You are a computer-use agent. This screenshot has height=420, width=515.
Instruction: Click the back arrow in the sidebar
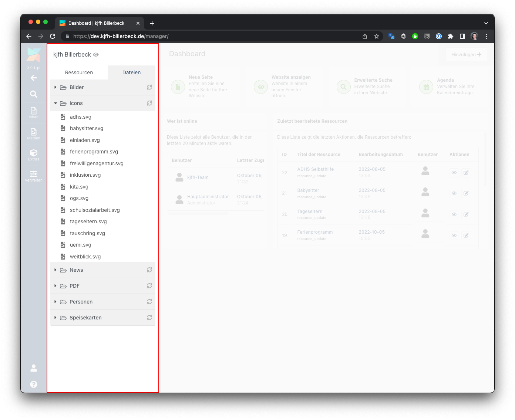point(34,78)
